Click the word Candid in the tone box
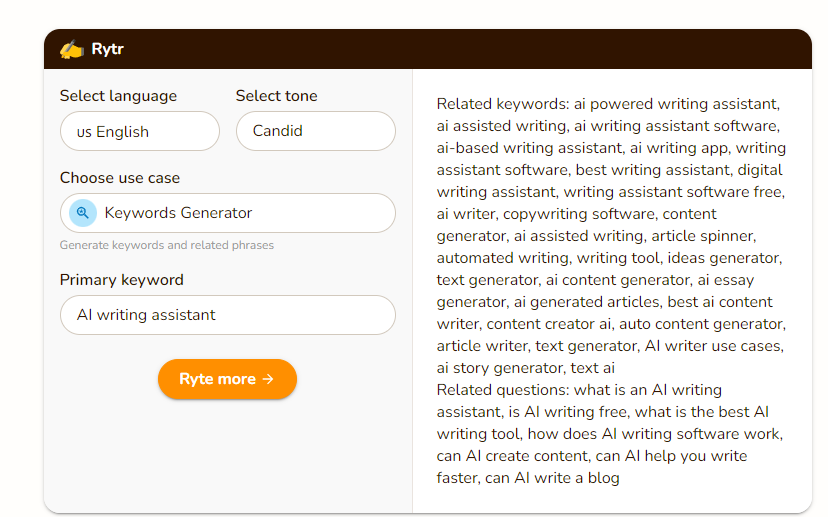This screenshot has height=517, width=828. [x=277, y=131]
